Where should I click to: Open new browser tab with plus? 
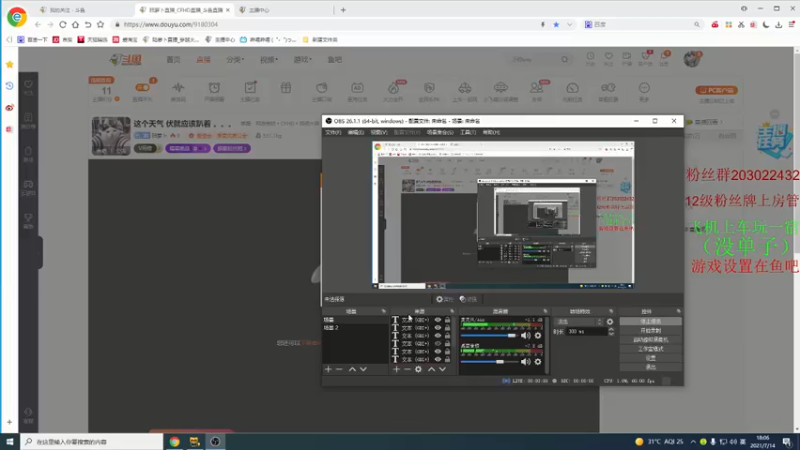point(343,10)
